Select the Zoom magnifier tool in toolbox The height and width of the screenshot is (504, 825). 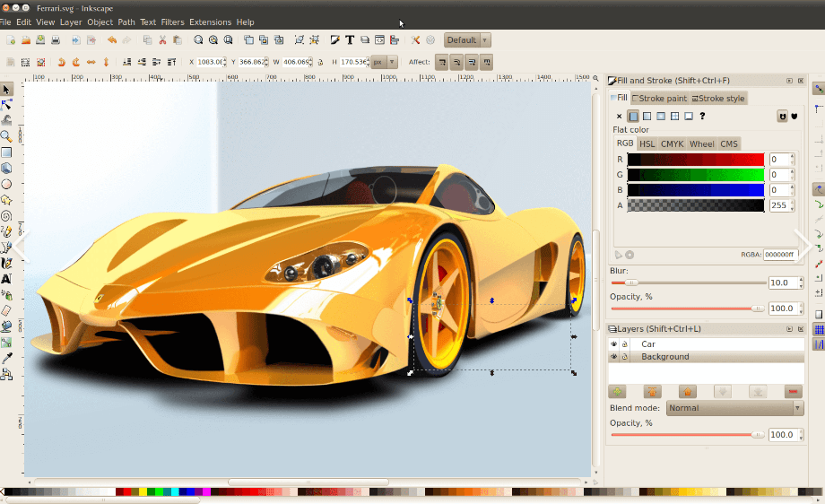click(6, 136)
